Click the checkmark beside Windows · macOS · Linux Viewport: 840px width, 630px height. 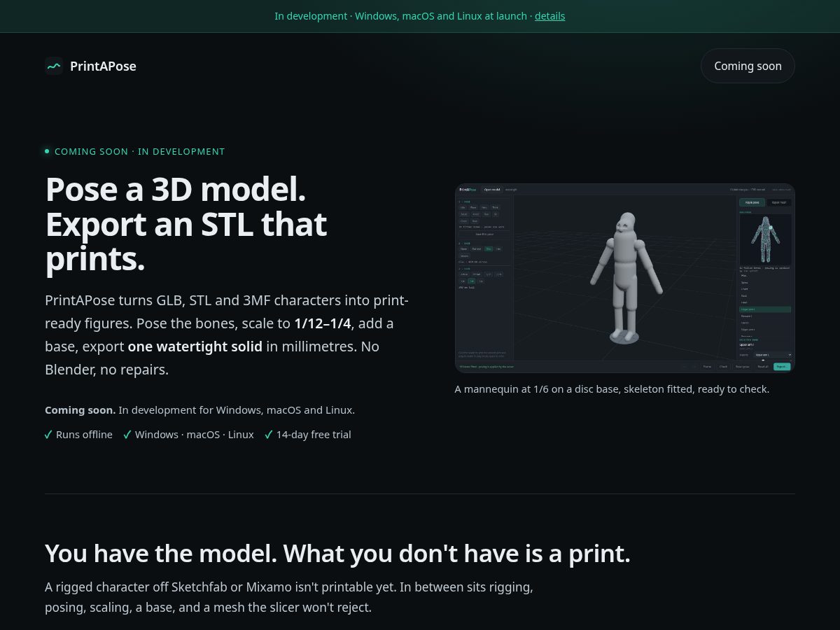127,435
